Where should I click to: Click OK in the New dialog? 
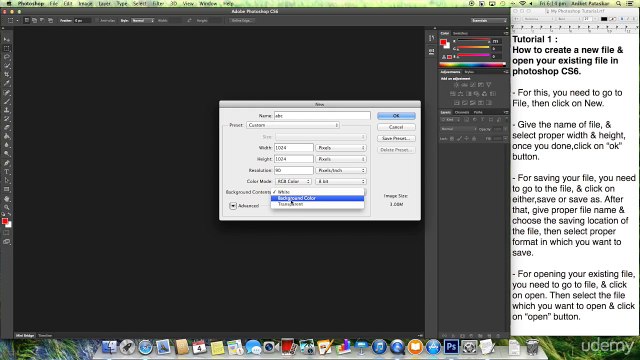pos(396,116)
